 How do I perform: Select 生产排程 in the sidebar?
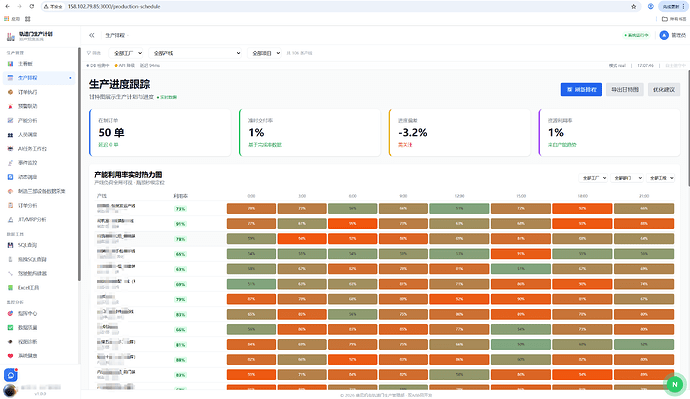click(40, 78)
